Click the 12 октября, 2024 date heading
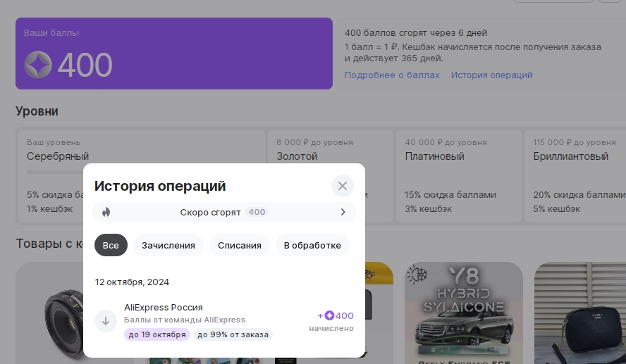 point(132,282)
